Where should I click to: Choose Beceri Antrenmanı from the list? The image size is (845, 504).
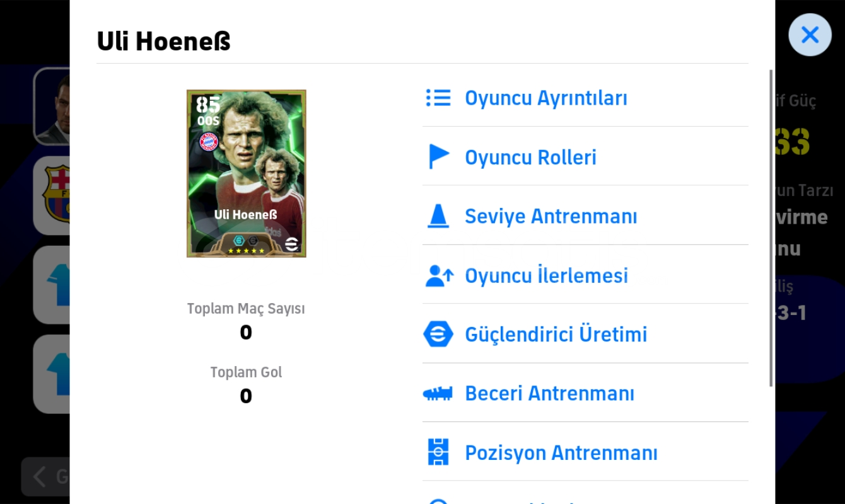[585, 393]
